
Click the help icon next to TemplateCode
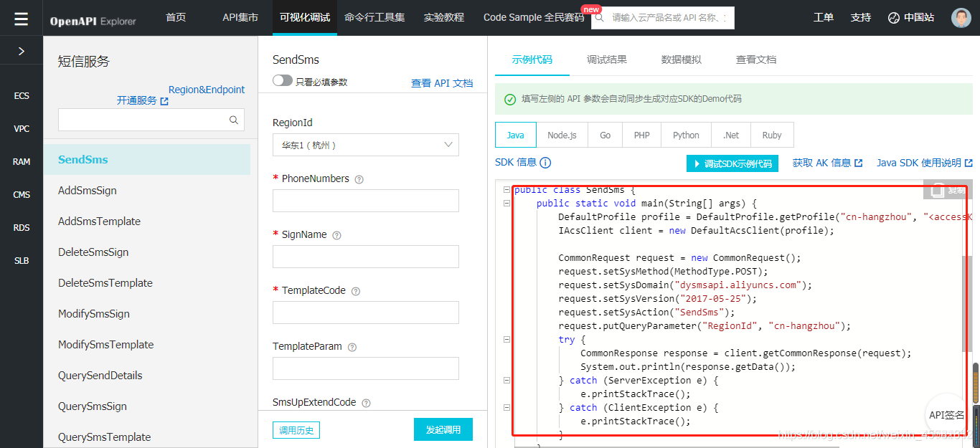[355, 291]
